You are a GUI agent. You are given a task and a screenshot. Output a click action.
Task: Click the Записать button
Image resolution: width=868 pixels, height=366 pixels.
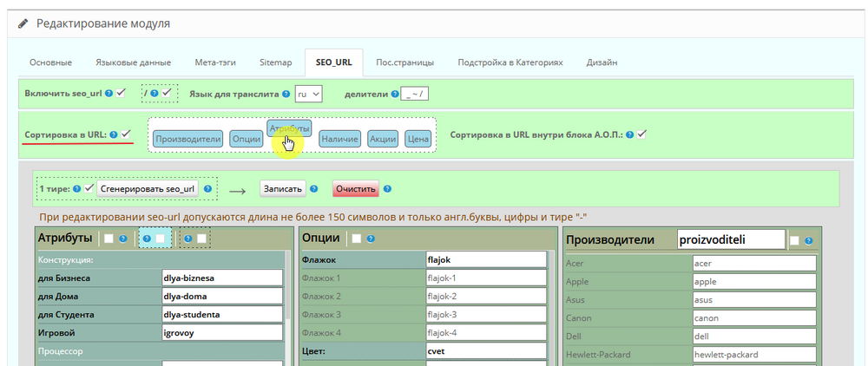click(x=282, y=188)
